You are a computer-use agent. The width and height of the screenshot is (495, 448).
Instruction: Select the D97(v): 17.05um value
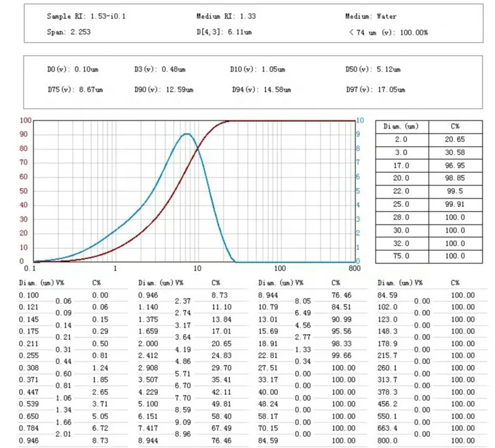pos(375,90)
